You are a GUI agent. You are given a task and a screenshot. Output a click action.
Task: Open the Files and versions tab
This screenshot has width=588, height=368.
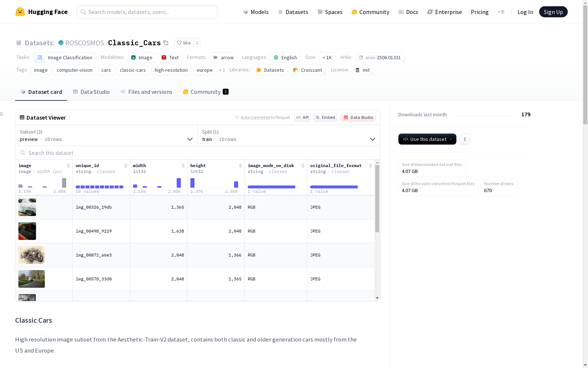click(146, 92)
